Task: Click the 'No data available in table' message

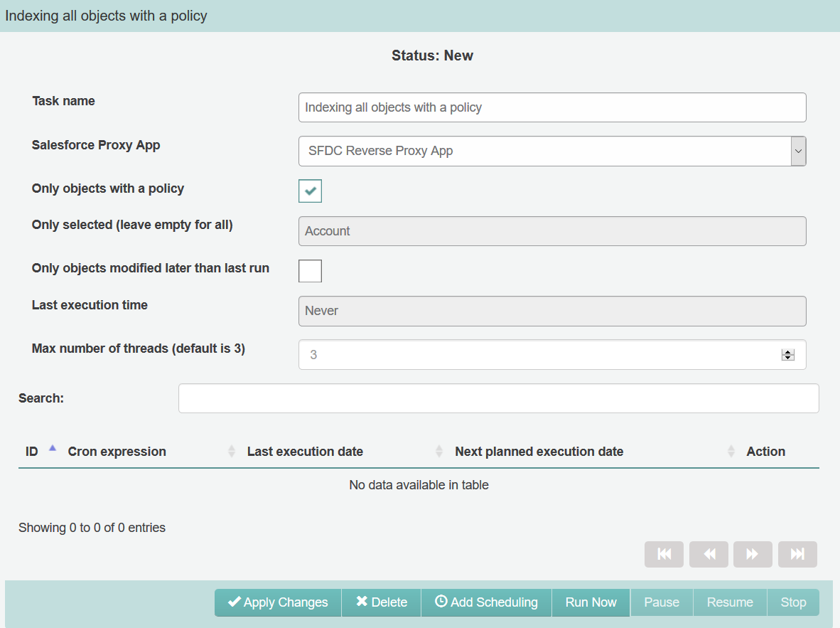Action: click(419, 485)
